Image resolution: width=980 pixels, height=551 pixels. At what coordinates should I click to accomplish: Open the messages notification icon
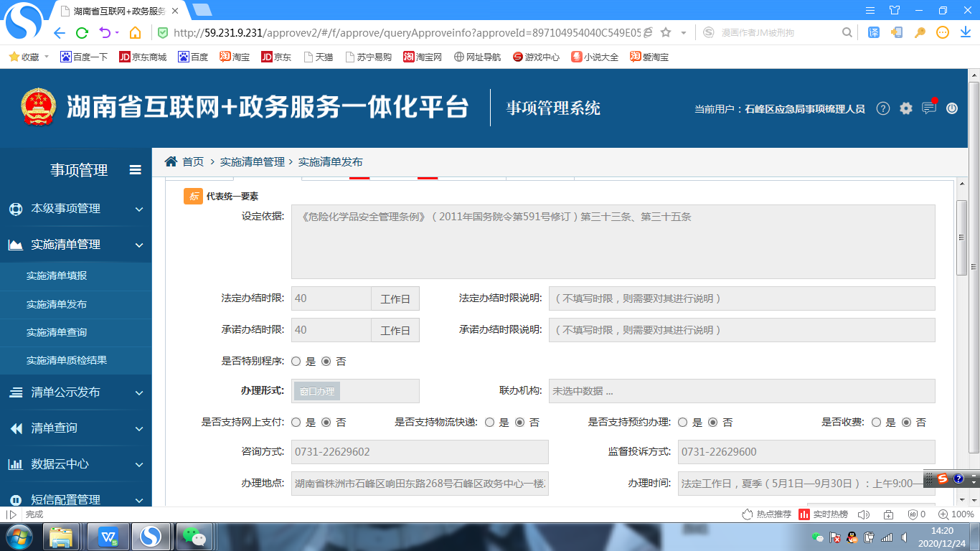pos(929,108)
